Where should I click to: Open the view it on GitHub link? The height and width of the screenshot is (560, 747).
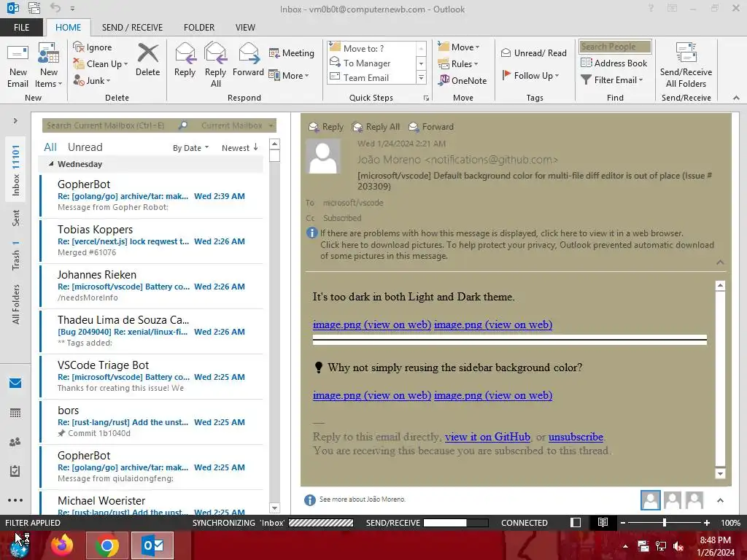(x=487, y=437)
